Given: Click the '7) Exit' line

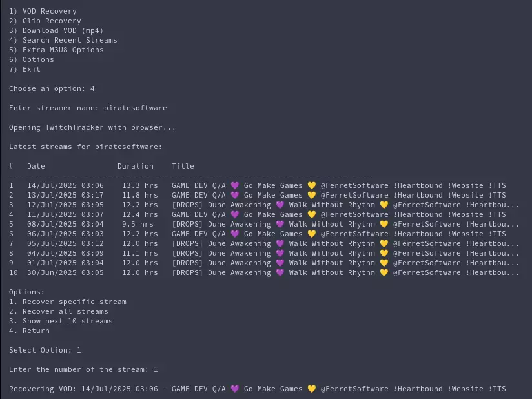Looking at the screenshot, I should (x=25, y=69).
